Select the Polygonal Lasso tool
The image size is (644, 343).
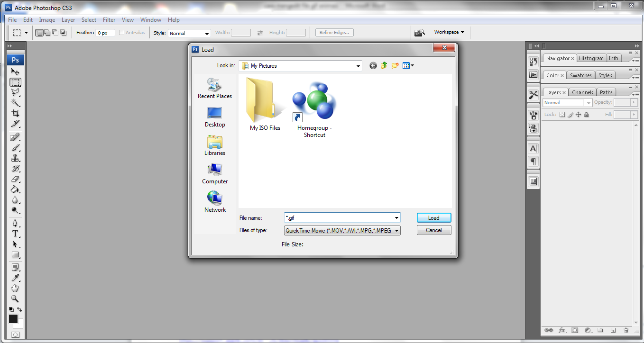tap(15, 92)
